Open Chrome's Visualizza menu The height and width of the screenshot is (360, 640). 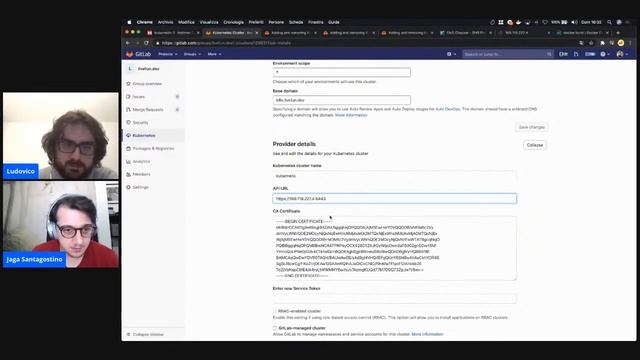tap(209, 22)
